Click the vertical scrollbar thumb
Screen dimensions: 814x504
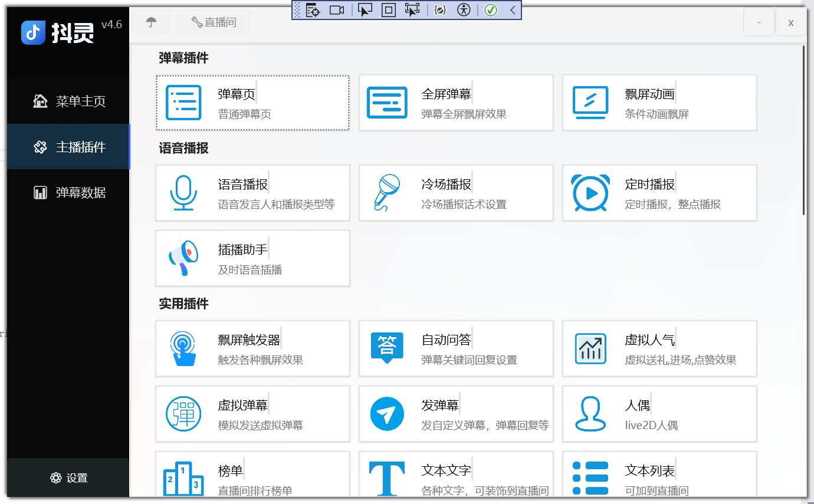(803, 130)
